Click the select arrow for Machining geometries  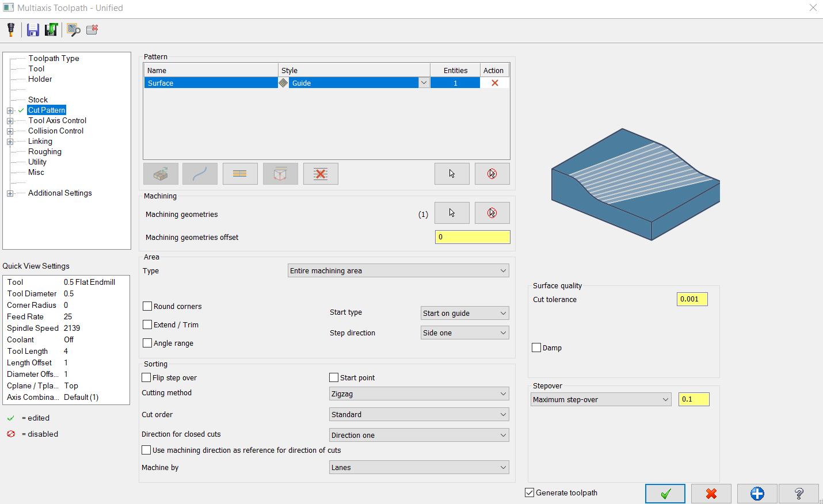coord(452,213)
